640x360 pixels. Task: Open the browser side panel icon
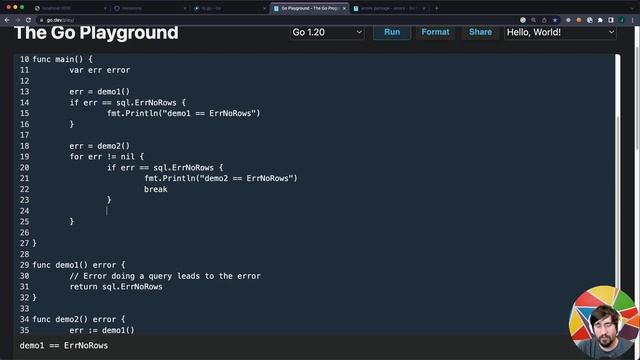611,20
